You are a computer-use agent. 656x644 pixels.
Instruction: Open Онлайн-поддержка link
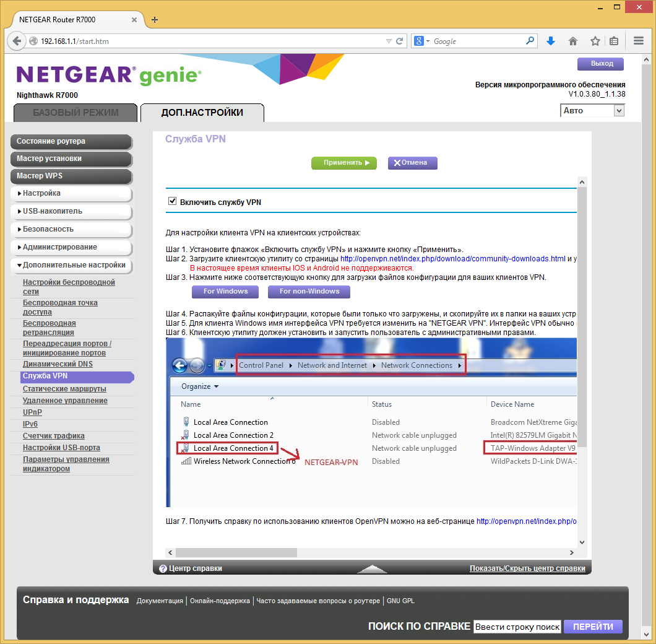(x=220, y=601)
